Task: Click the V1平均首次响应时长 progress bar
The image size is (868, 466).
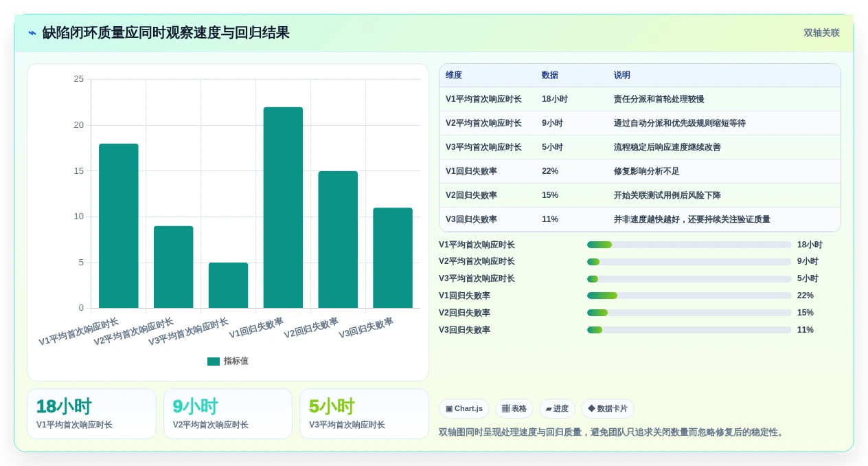Action: [689, 245]
